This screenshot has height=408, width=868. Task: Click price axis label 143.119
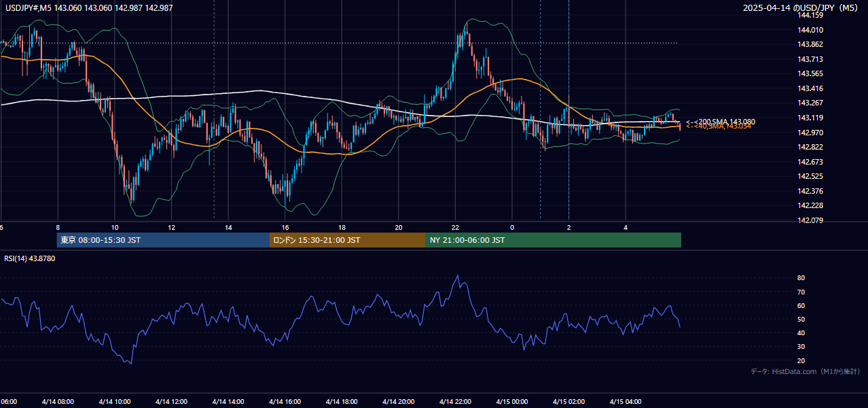pyautogui.click(x=811, y=118)
